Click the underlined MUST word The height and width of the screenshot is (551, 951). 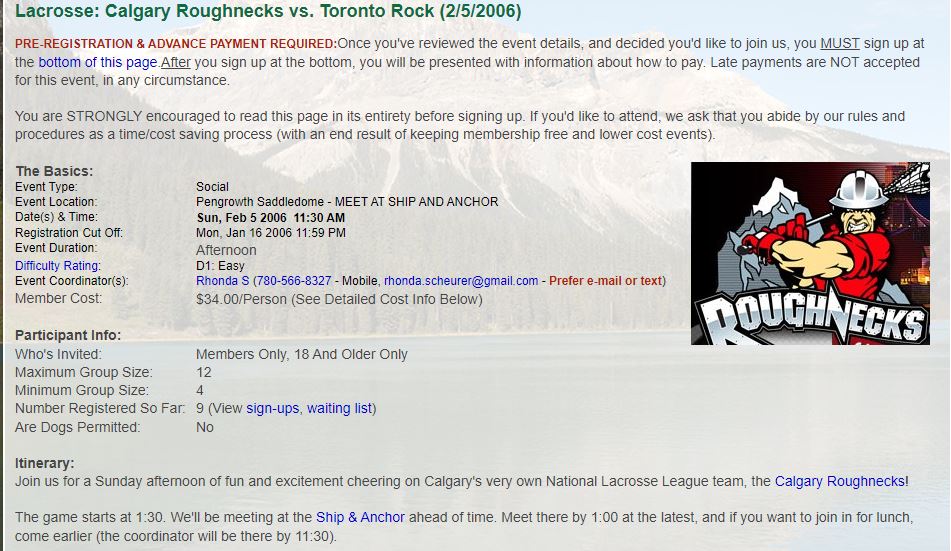(840, 44)
